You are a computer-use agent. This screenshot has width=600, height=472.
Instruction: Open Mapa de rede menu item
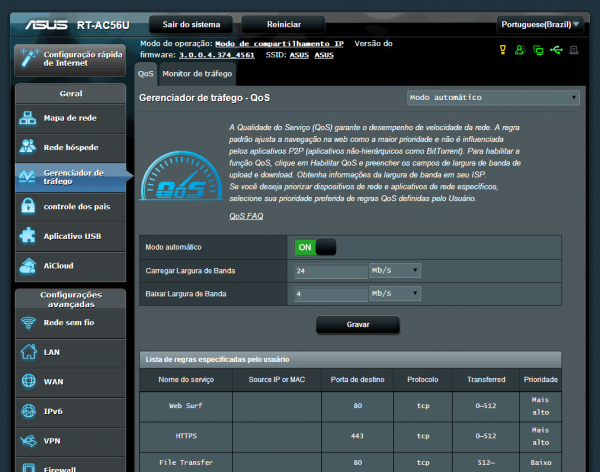(70, 118)
